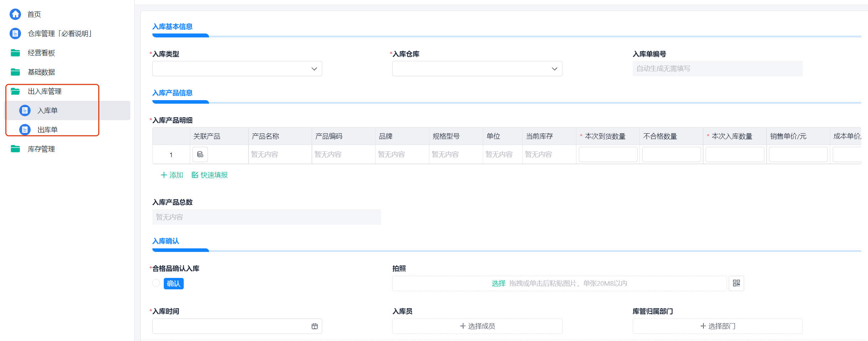Click the form icon beside 入库单
The image size is (868, 341).
point(25,110)
